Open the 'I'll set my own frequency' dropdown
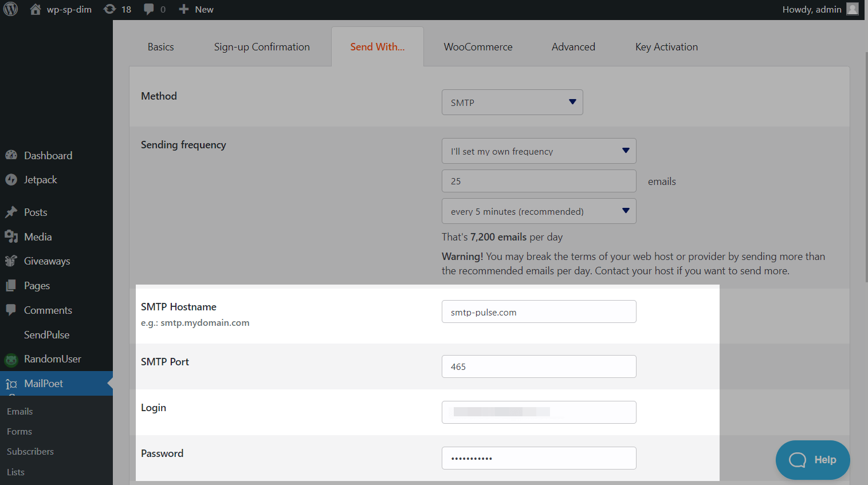The image size is (868, 485). [x=539, y=151]
